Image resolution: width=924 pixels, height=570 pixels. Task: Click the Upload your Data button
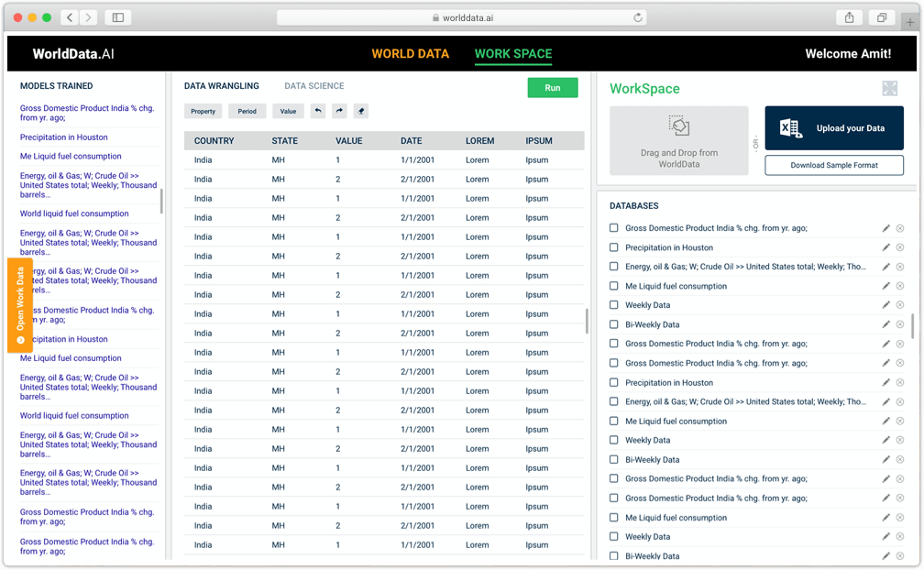(833, 128)
